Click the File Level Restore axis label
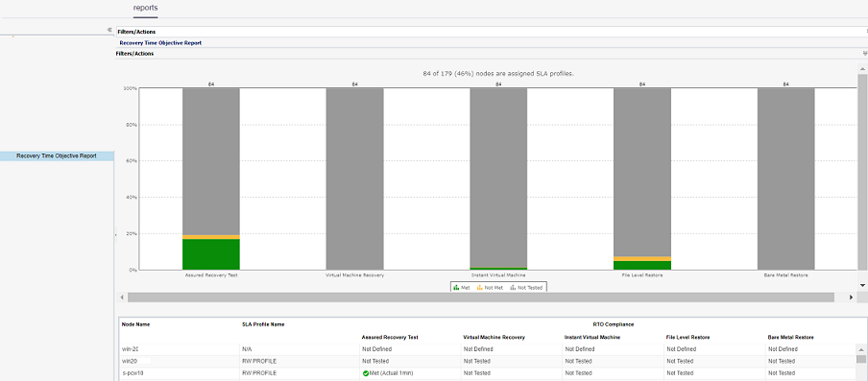Viewport: 868px width, 381px height. pyautogui.click(x=642, y=274)
